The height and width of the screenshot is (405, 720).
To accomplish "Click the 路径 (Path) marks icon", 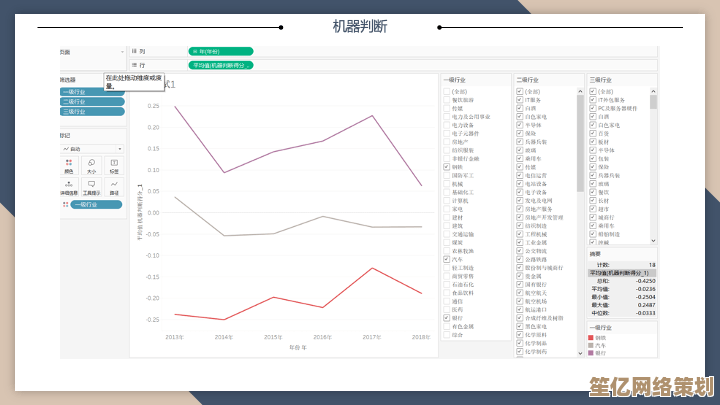I will (114, 186).
